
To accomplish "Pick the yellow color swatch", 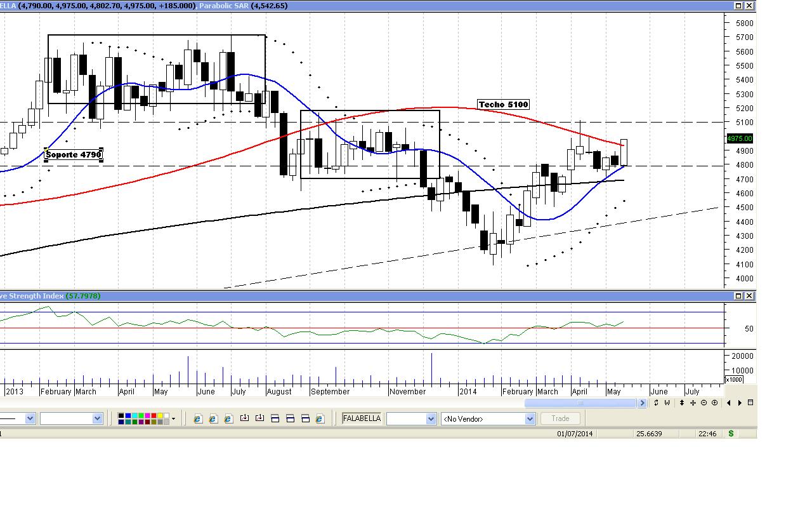I will [x=160, y=416].
